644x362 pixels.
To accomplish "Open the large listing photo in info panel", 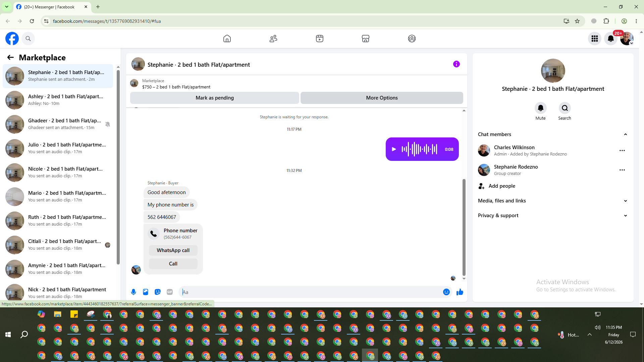I will [x=553, y=71].
